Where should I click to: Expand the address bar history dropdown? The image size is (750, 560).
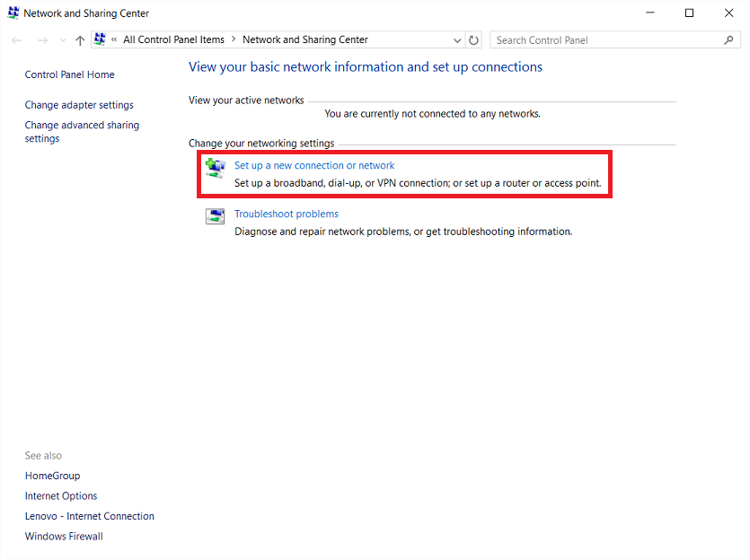point(457,40)
